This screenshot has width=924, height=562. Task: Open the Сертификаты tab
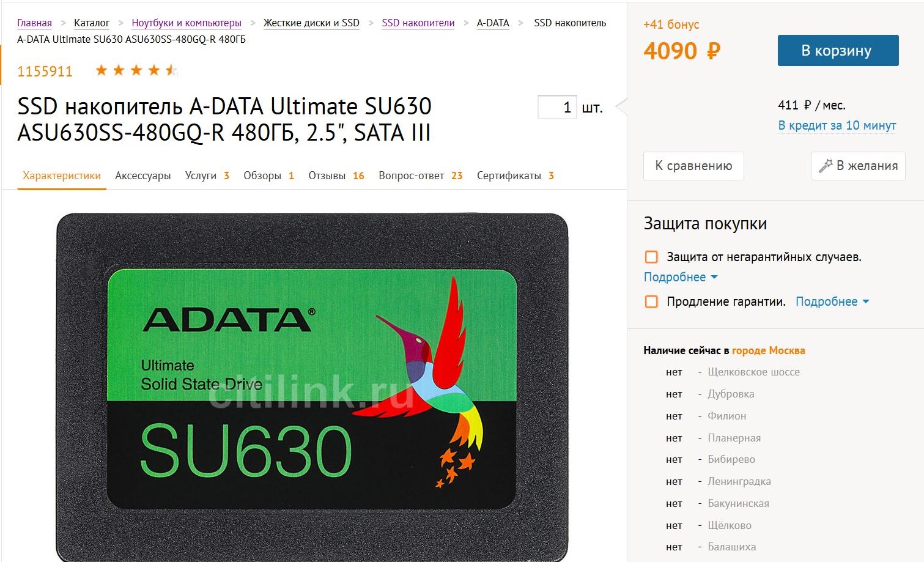point(515,176)
